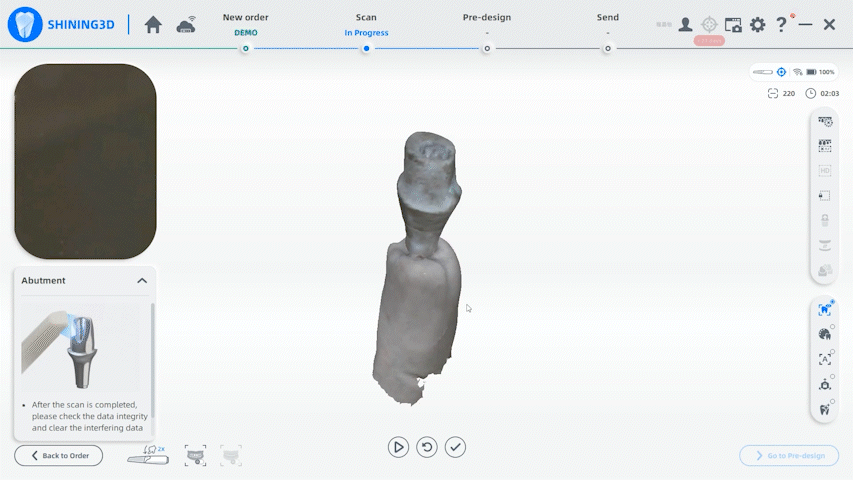The width and height of the screenshot is (854, 480).
Task: Click the greyed scan body tool icon
Action: 825,220
